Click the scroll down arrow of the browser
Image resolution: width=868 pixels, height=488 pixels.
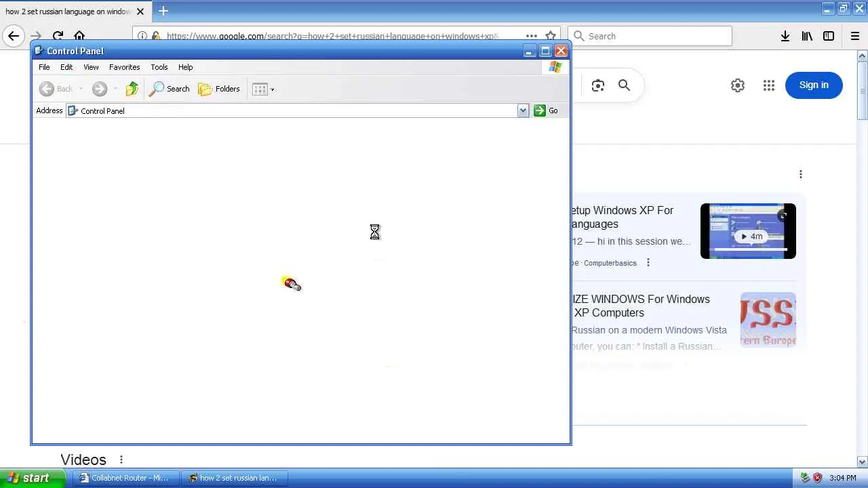click(863, 462)
